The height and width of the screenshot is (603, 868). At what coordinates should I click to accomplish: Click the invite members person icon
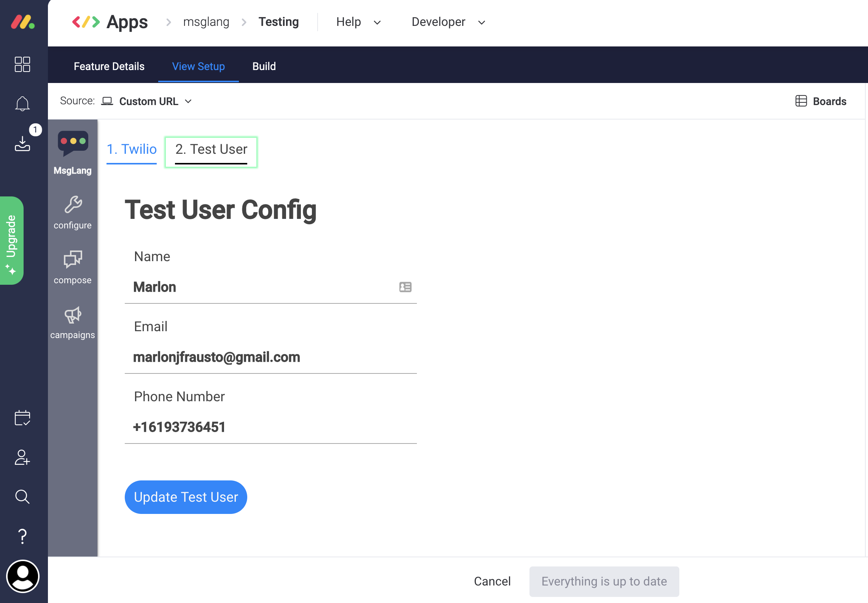tap(22, 458)
